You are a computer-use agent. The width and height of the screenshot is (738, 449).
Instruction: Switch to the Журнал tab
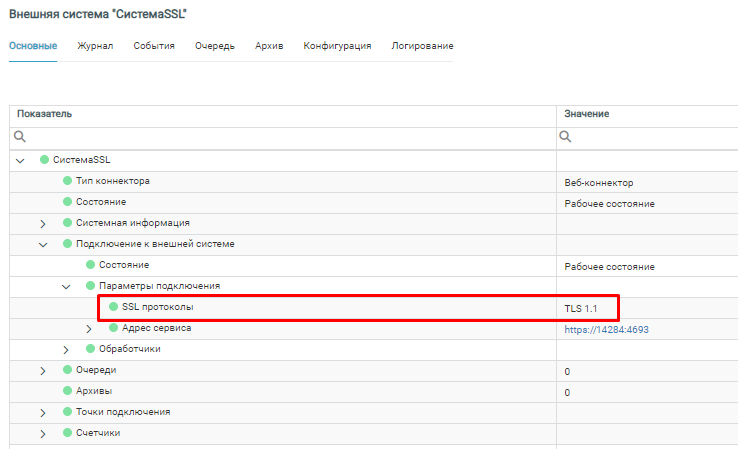[x=95, y=46]
